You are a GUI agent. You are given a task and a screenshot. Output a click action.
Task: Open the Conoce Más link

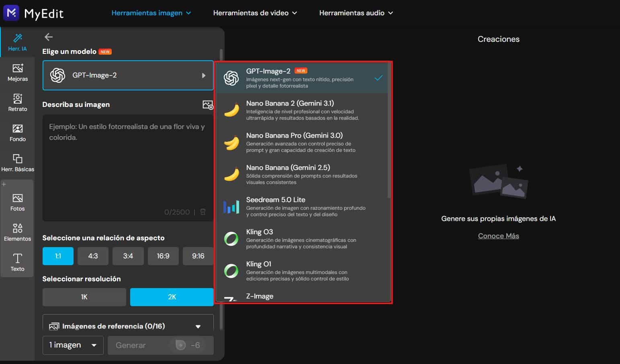coord(498,236)
